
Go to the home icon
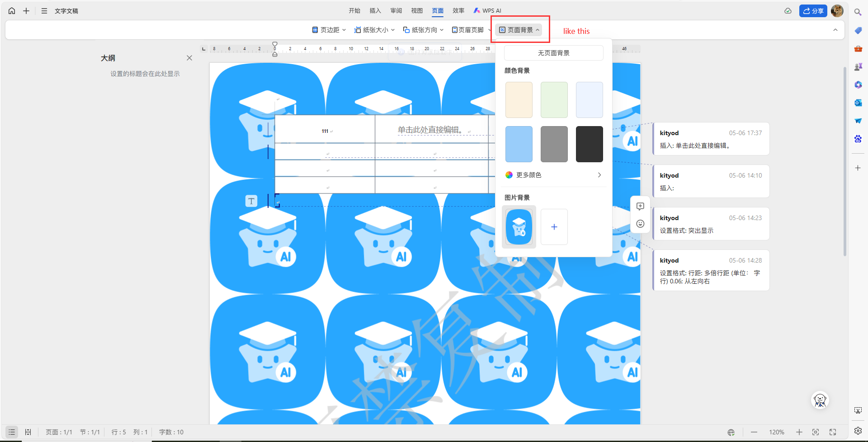tap(12, 11)
